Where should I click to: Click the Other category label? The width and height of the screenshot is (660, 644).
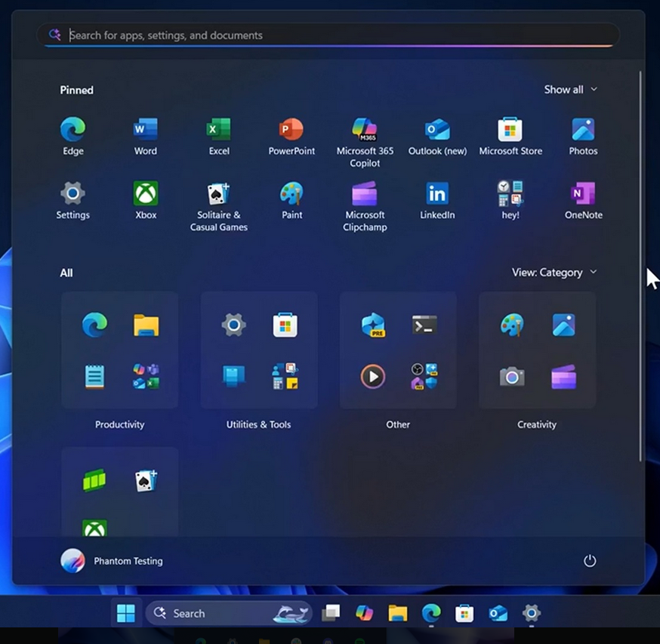click(398, 424)
